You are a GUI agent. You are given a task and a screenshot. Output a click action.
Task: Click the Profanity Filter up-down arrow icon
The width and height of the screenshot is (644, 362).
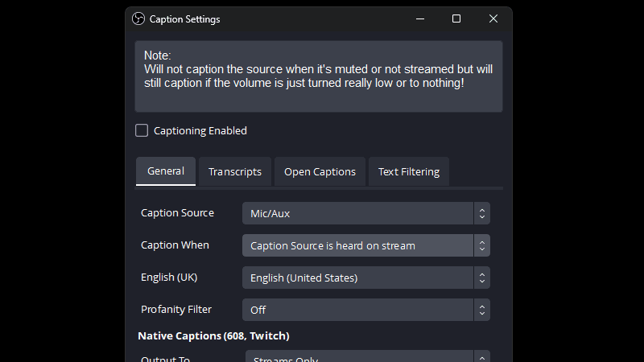[x=481, y=310]
